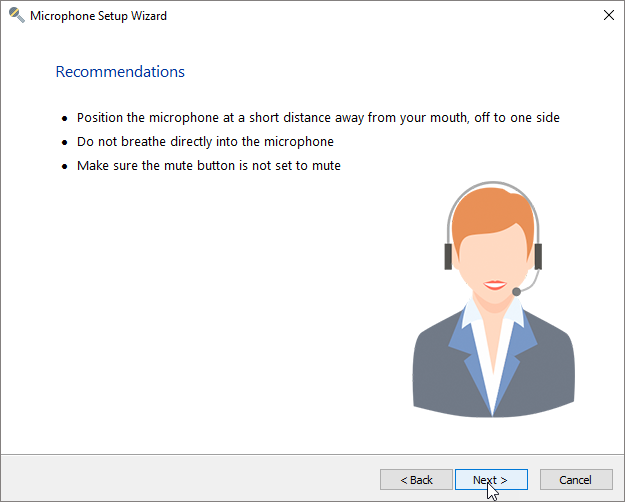Click the microphone icon in the title bar

tap(16, 16)
